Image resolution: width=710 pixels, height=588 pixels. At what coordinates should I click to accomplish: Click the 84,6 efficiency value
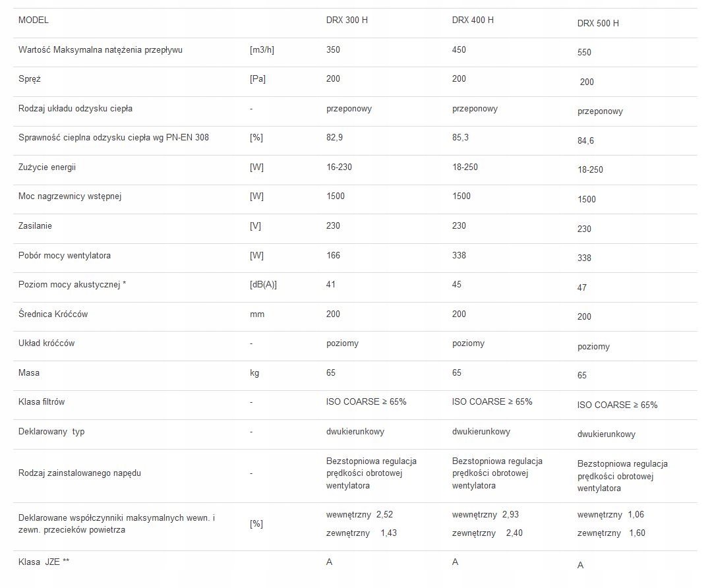pos(585,141)
